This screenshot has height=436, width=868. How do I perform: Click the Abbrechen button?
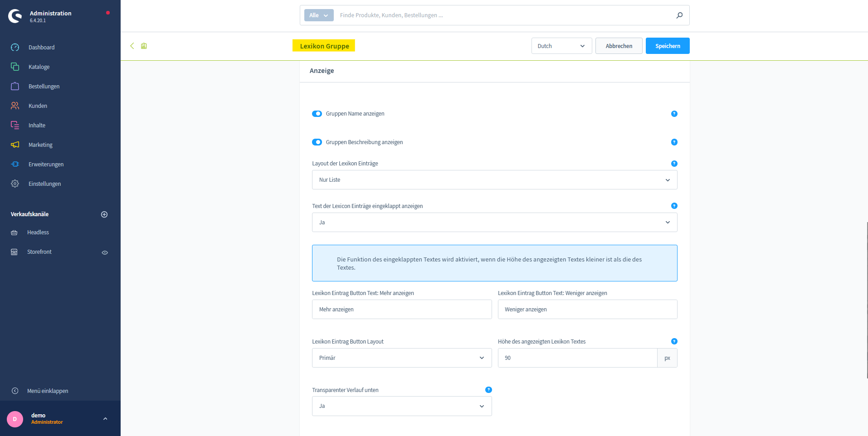click(619, 46)
